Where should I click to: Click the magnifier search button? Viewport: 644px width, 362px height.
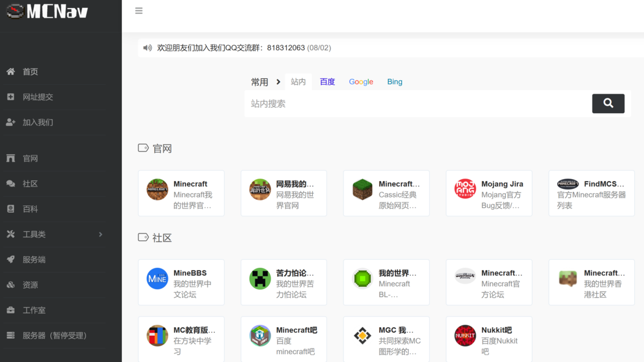tap(608, 103)
